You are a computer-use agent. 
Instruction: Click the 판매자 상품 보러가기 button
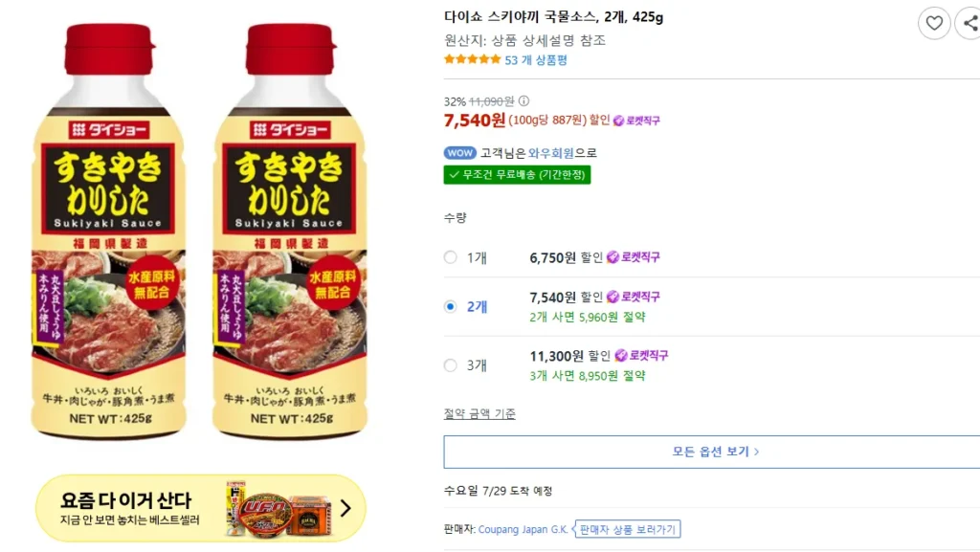click(628, 530)
